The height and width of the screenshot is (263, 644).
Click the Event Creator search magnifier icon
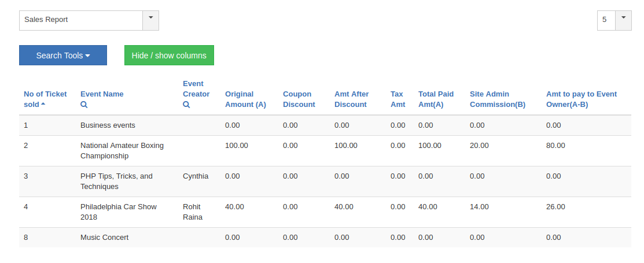point(186,105)
